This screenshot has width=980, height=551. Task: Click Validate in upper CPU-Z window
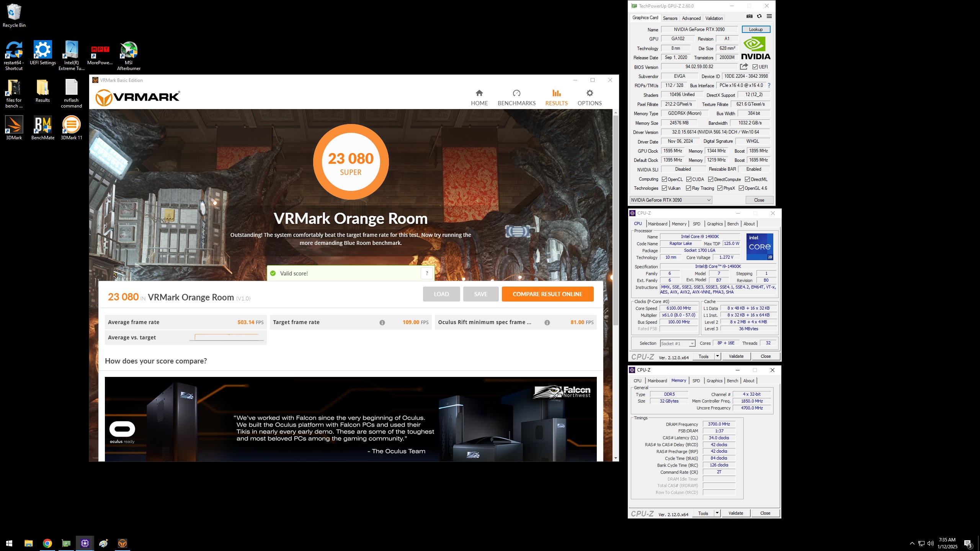[x=736, y=356]
